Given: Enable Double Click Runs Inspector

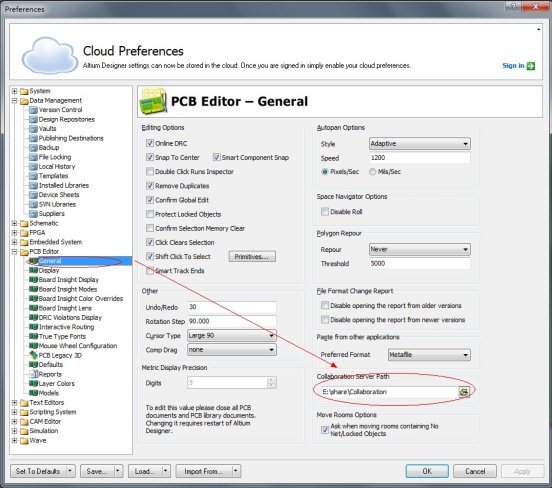Looking at the screenshot, I should tap(150, 171).
